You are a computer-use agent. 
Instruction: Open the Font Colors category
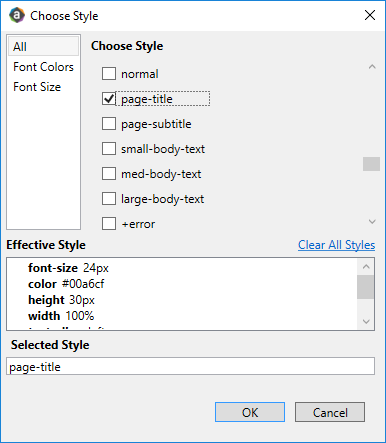tap(43, 67)
